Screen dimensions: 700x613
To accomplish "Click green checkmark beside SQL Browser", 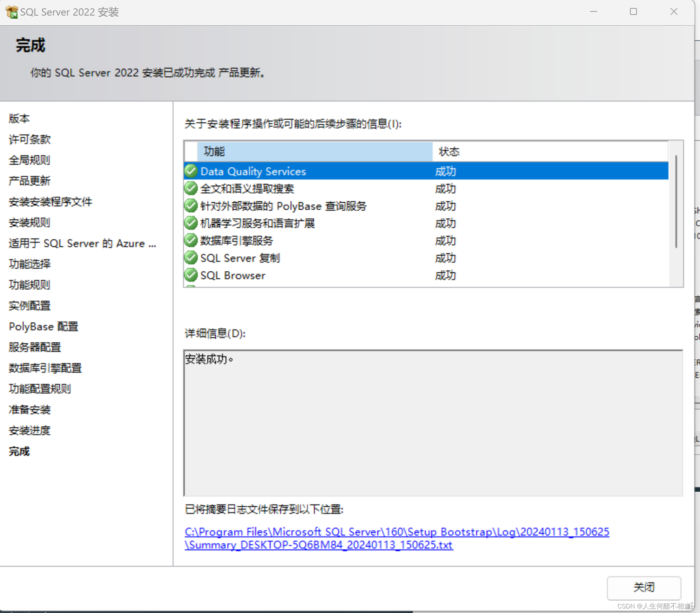I will (191, 275).
